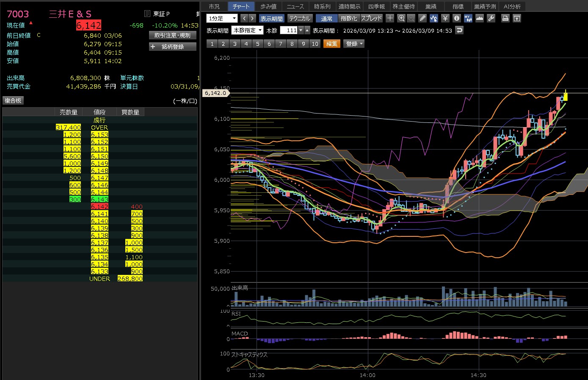Open the 四季報 tab
This screenshot has height=380, width=588.
point(376,6)
